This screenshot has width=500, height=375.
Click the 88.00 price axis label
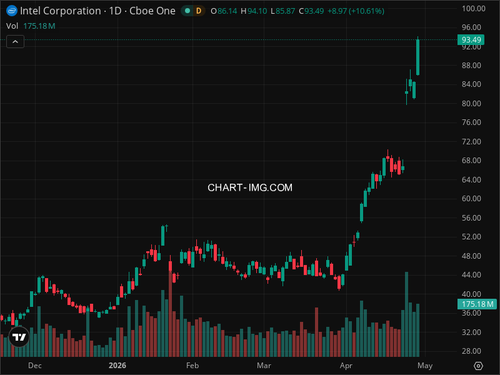(471, 65)
